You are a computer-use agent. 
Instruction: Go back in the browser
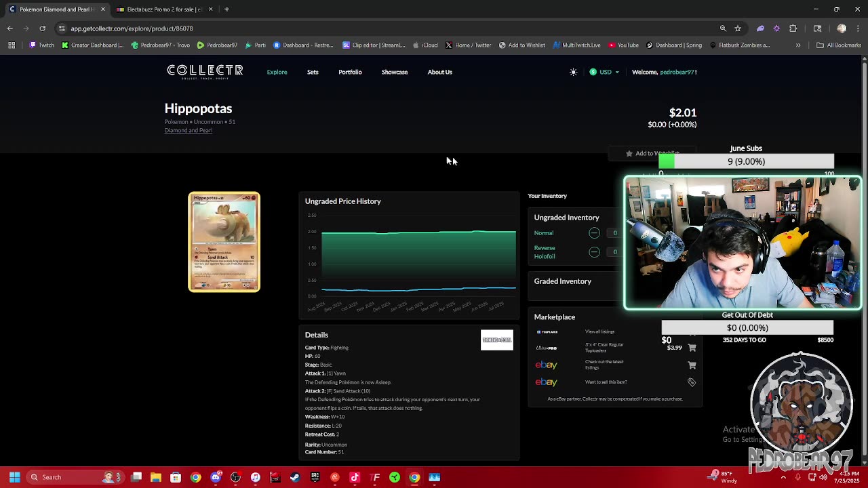click(10, 28)
